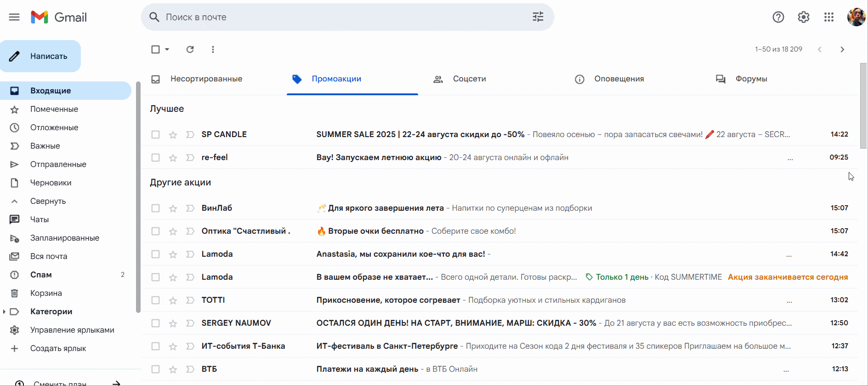The height and width of the screenshot is (386, 868).
Task: Open search filter options icon
Action: pos(538,17)
